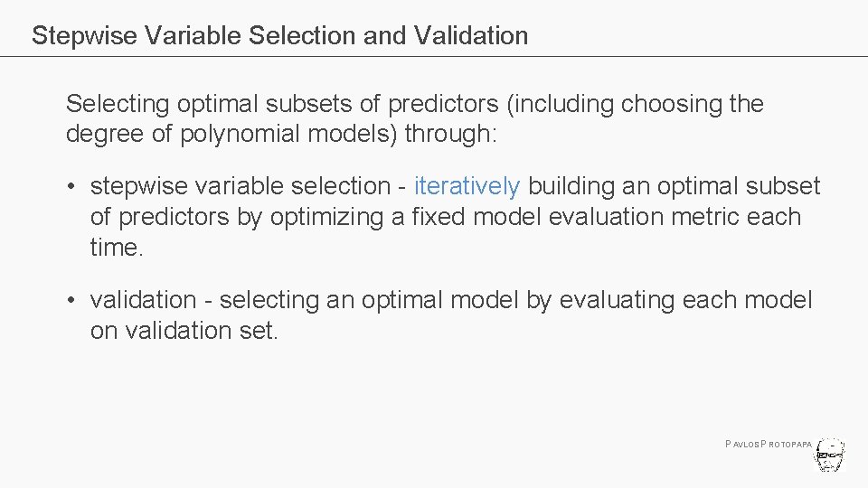Click "building an optimal subset" phrase
868x488 pixels.
[x=674, y=186]
